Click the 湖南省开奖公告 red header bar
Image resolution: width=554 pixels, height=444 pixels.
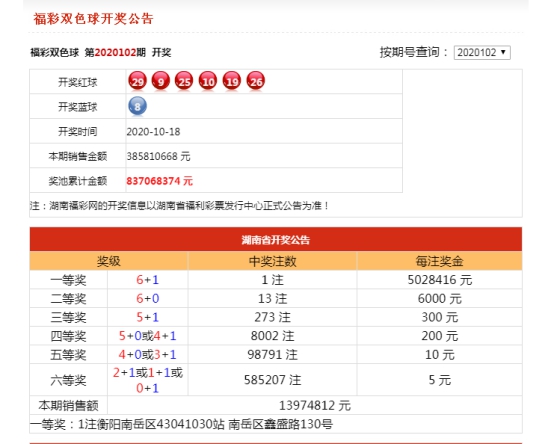tap(276, 239)
